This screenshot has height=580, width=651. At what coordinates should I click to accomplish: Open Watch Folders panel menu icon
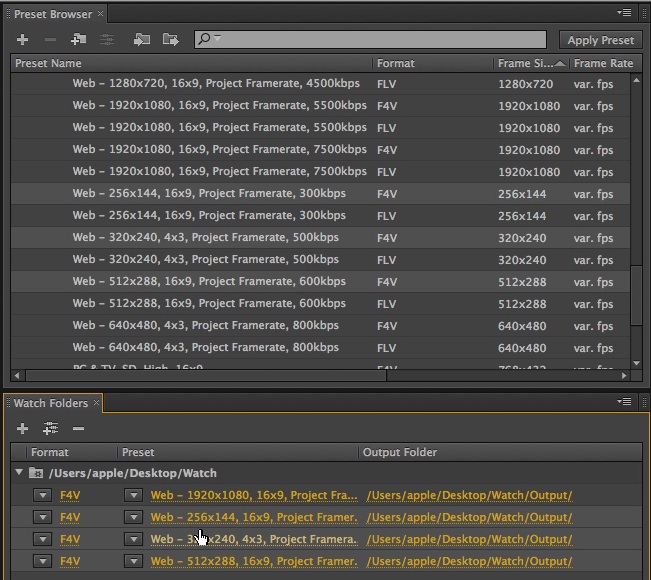(624, 401)
